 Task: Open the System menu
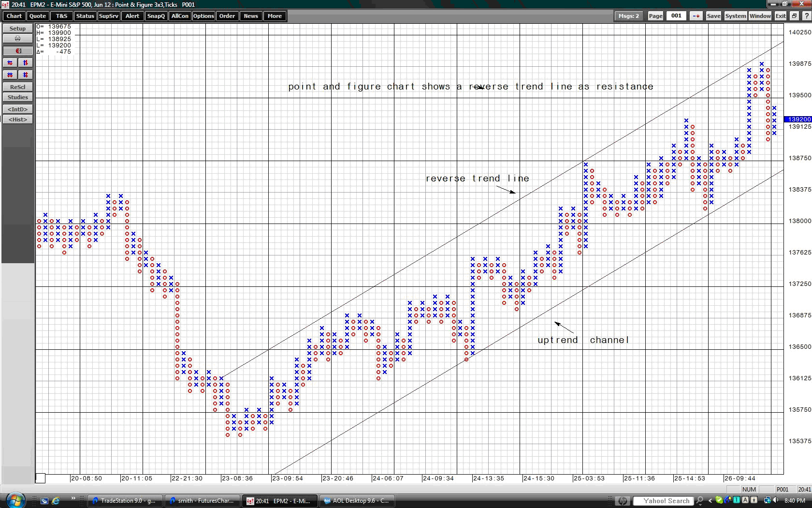pyautogui.click(x=736, y=16)
